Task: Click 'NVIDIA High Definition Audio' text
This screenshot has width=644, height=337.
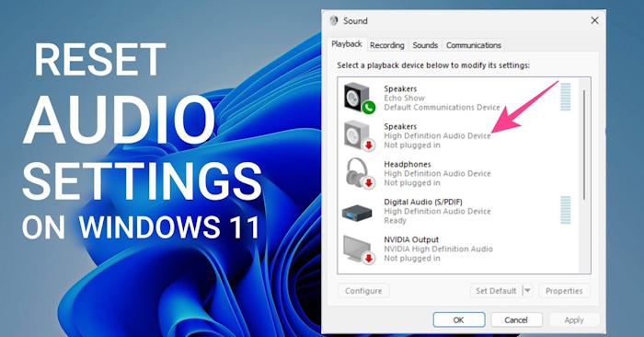Action: pyautogui.click(x=438, y=249)
